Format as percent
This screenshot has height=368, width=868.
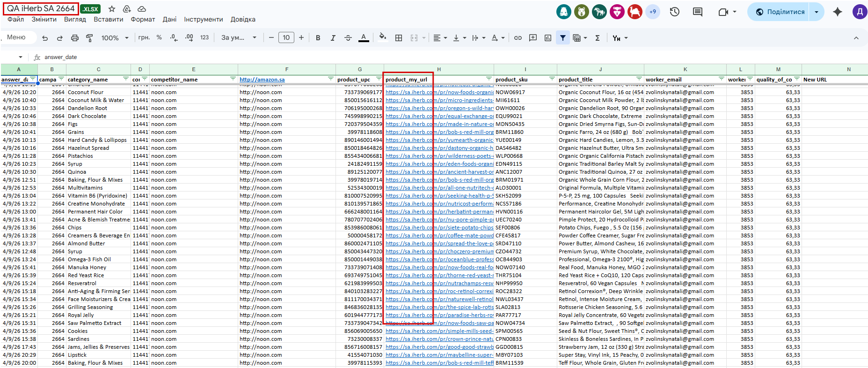click(x=159, y=37)
